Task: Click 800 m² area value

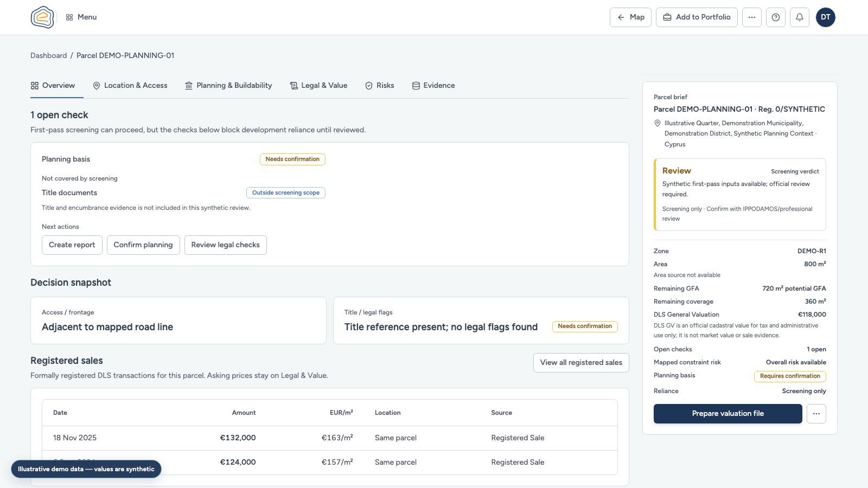Action: (815, 265)
